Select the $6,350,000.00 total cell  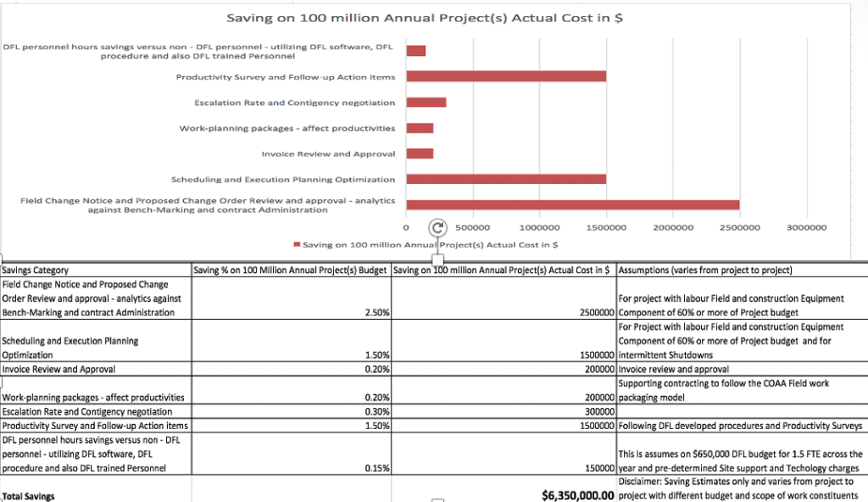click(x=504, y=488)
